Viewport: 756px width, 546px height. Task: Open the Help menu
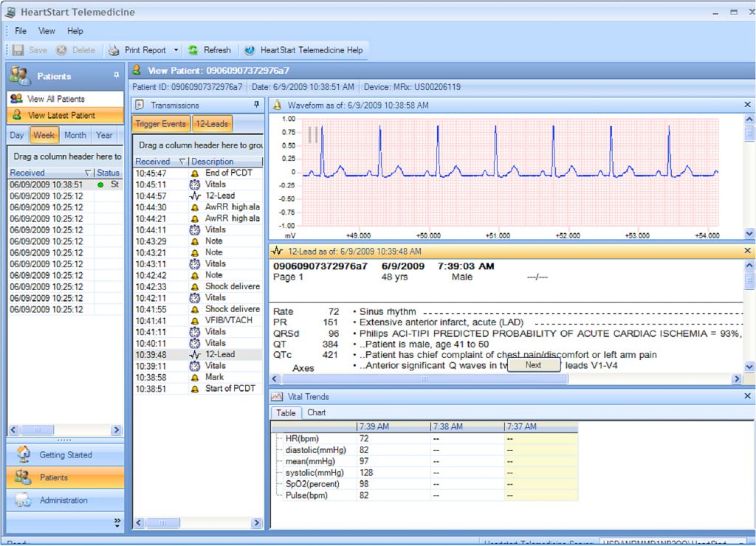[x=75, y=31]
